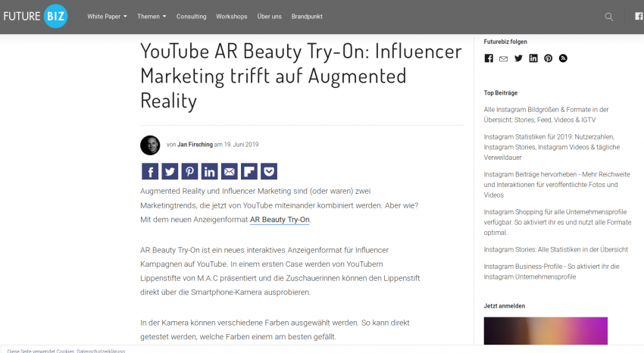Pin article on Pinterest via share bar
This screenshot has height=353, width=644.
click(x=189, y=171)
